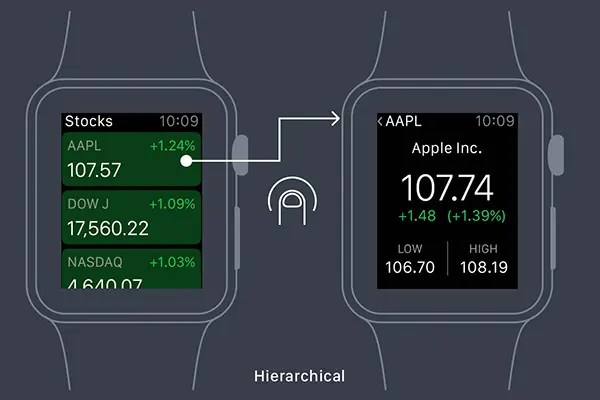Click the 10:09 time on AAPL detail screen

(495, 121)
